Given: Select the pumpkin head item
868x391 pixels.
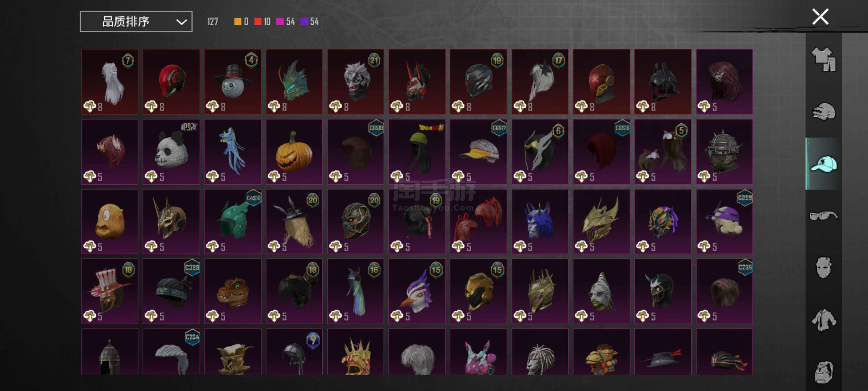Looking at the screenshot, I should (x=294, y=152).
